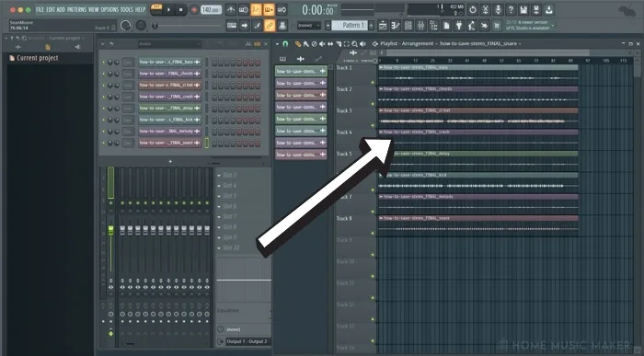Arm recording with the record button
This screenshot has height=356, width=644.
pyautogui.click(x=194, y=10)
